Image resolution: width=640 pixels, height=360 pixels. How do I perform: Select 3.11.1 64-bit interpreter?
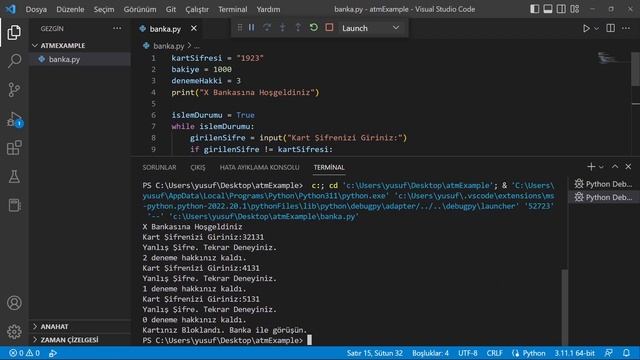point(574,353)
